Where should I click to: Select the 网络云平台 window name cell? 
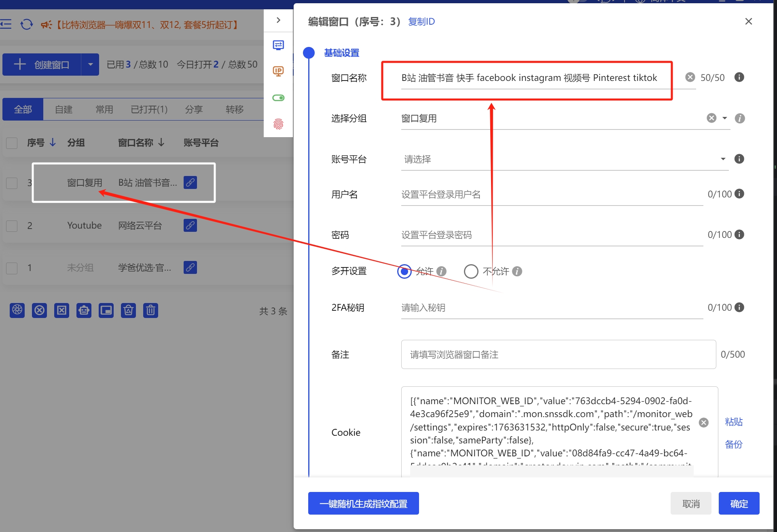coord(140,225)
